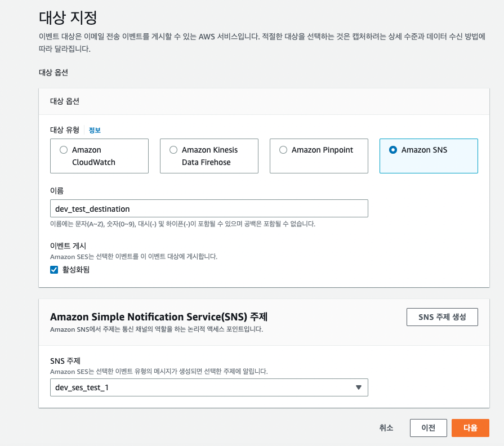
Task: Go back with the 이전 button
Action: click(x=428, y=428)
